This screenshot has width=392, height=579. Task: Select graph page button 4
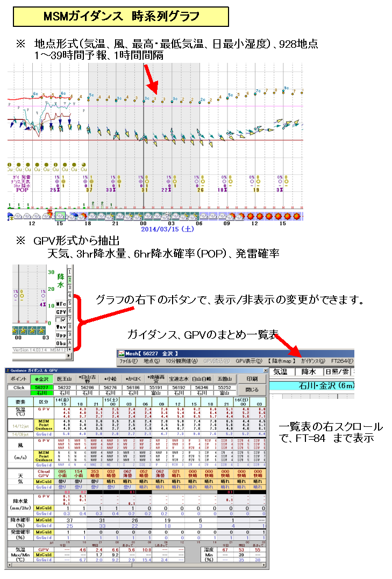tap(69, 295)
